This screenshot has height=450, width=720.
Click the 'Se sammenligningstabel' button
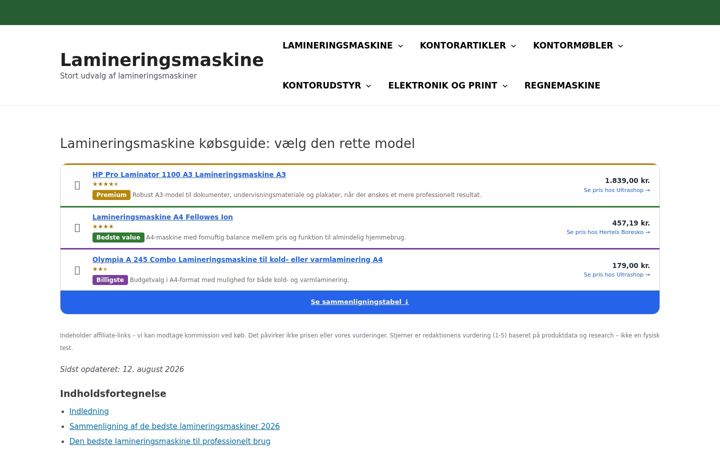360,302
